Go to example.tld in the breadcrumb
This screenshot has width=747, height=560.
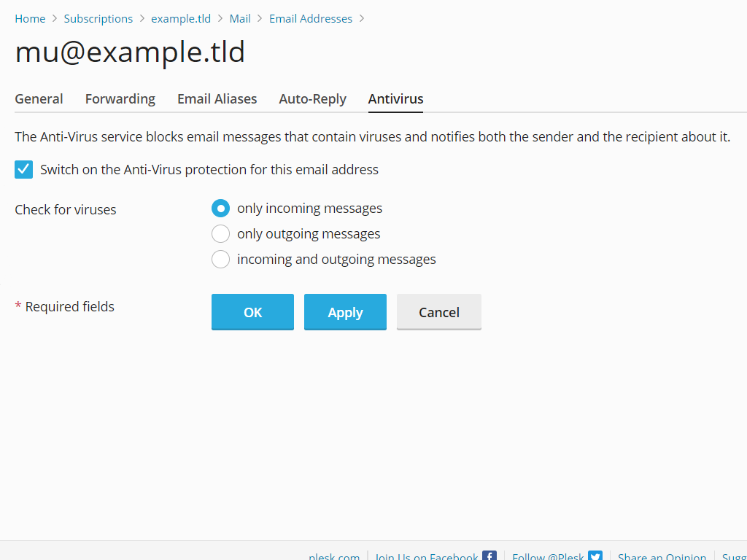[181, 18]
